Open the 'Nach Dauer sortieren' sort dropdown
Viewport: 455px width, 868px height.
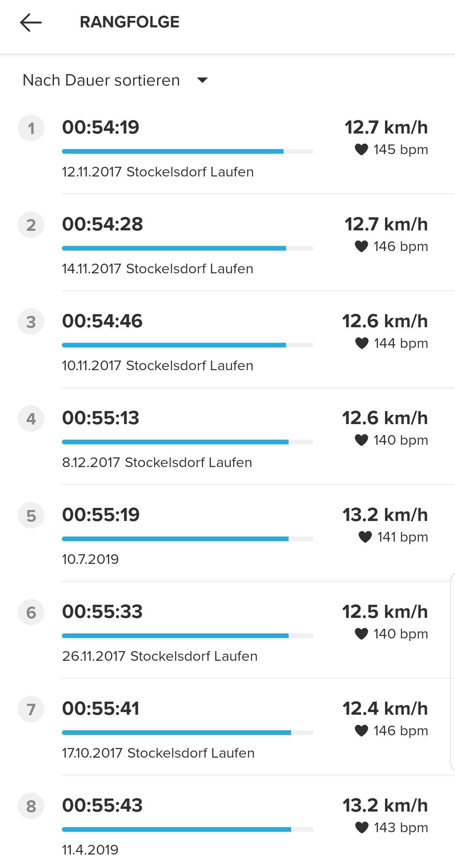102,80
